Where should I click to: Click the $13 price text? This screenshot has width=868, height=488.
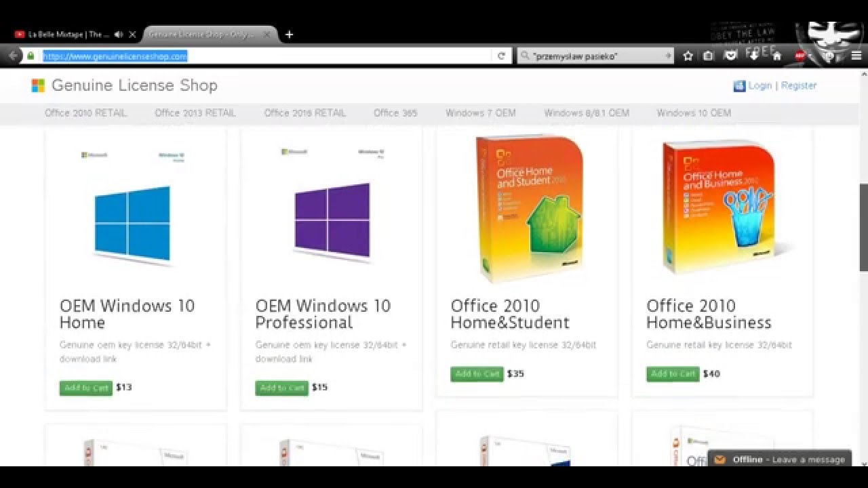point(124,388)
